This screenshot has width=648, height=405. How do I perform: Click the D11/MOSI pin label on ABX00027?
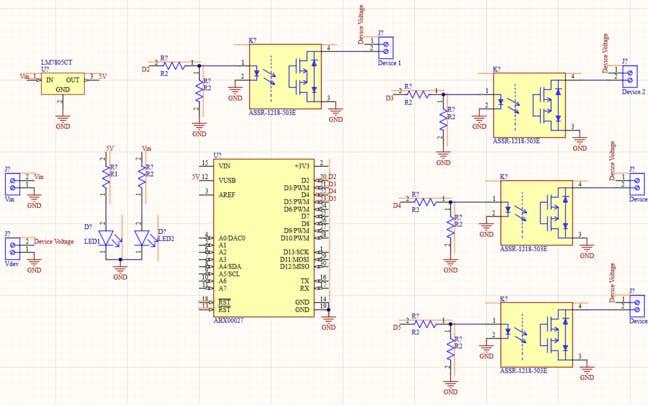point(295,259)
